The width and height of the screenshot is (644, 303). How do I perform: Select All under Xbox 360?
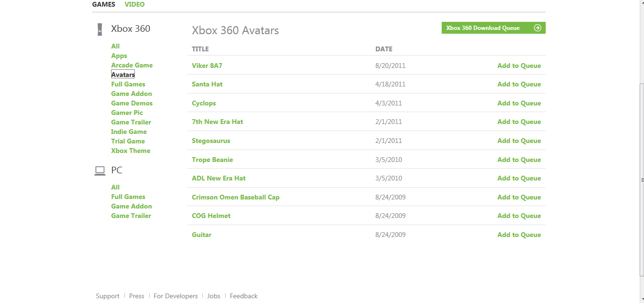115,46
